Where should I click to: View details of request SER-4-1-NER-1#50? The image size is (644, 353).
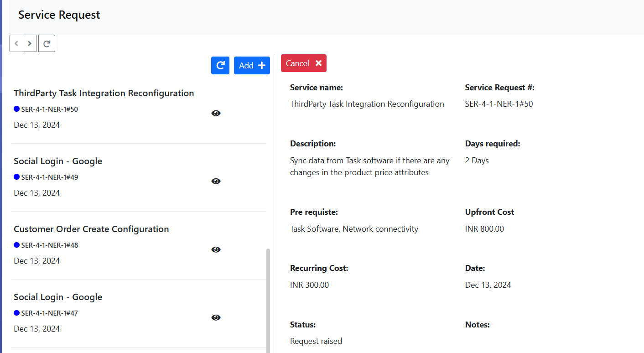tap(216, 113)
